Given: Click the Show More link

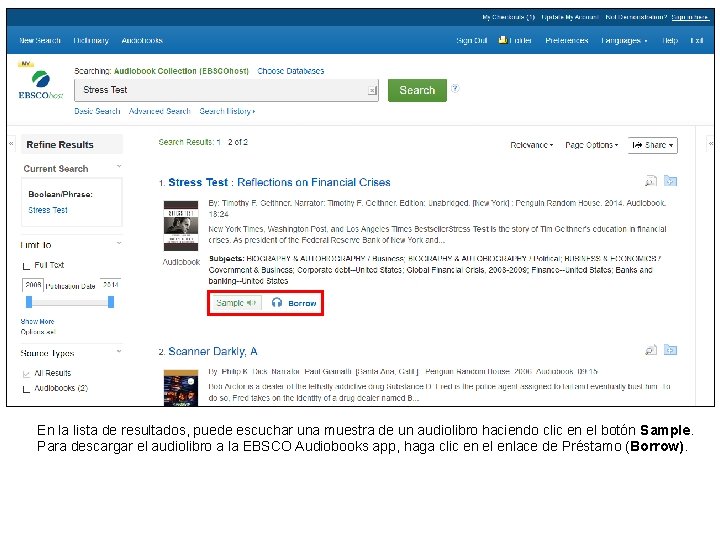Looking at the screenshot, I should pyautogui.click(x=37, y=321).
